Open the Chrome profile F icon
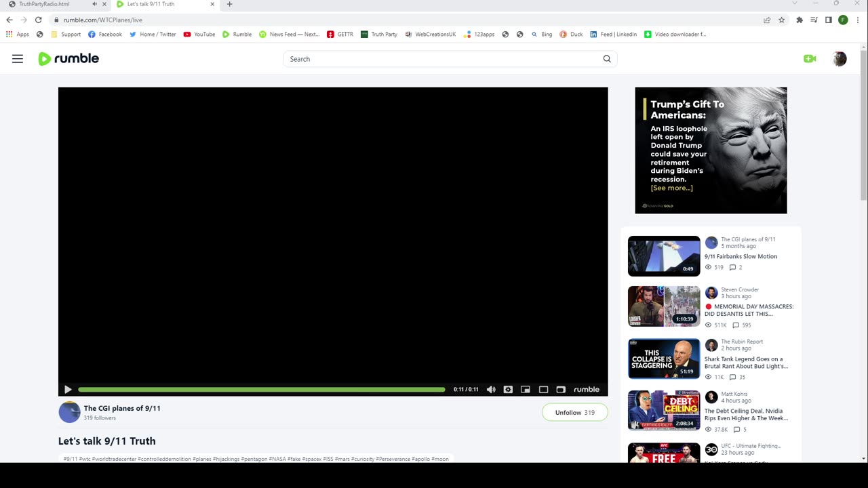The width and height of the screenshot is (868, 488). tap(843, 20)
